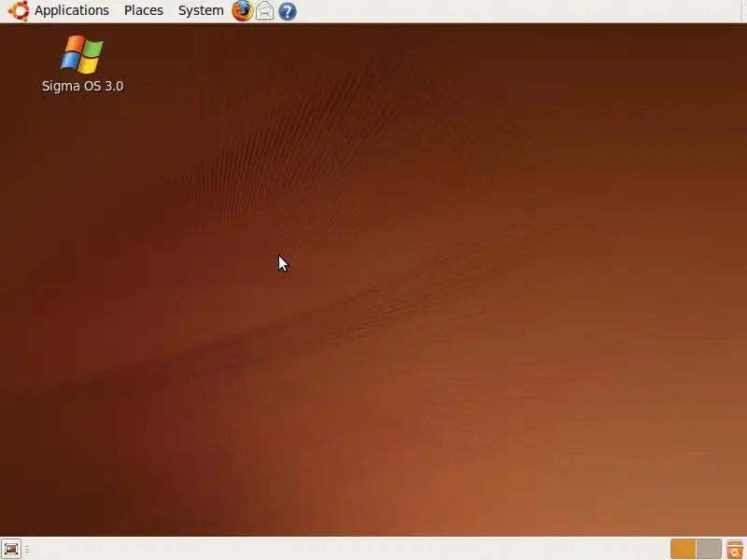Screen dimensions: 747x560
Task: Click the Show Desktop button
Action: coord(11,549)
